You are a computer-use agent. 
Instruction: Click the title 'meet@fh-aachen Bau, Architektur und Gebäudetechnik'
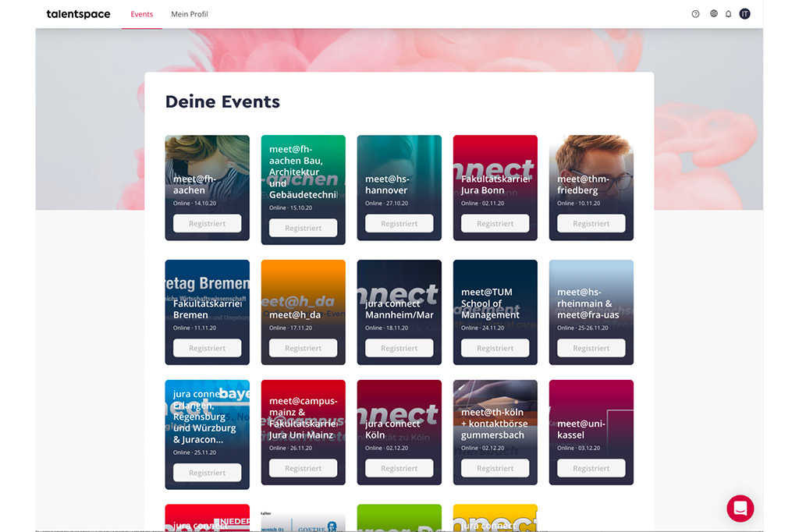pyautogui.click(x=304, y=172)
